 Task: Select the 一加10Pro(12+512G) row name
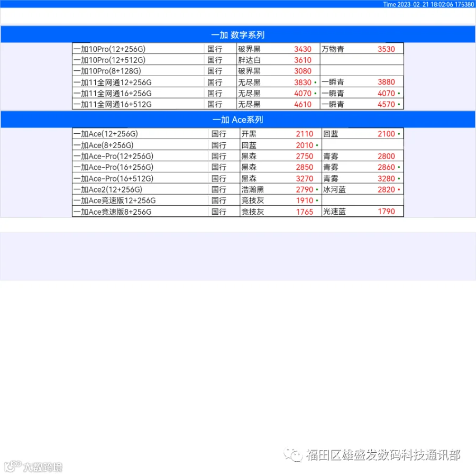point(109,60)
